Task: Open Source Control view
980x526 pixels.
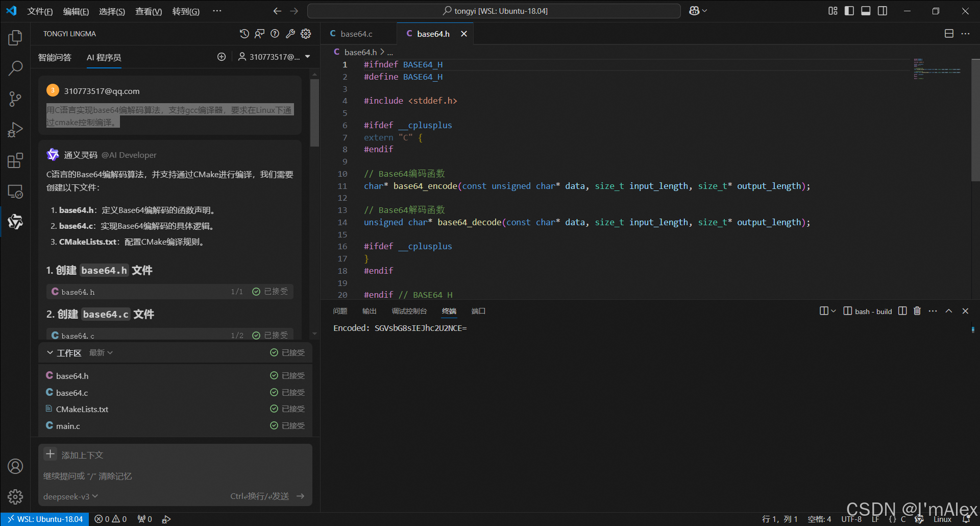Action: (x=15, y=99)
